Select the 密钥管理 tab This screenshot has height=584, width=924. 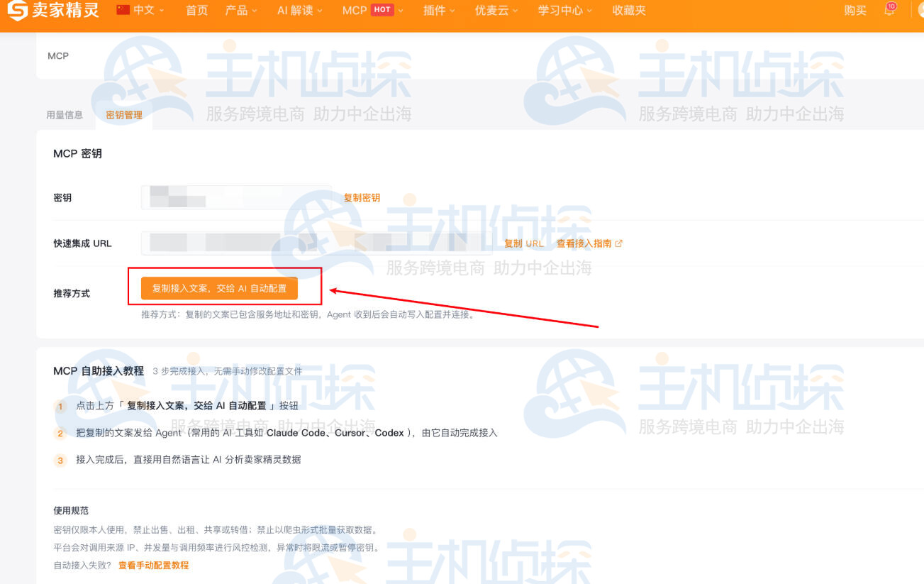124,115
